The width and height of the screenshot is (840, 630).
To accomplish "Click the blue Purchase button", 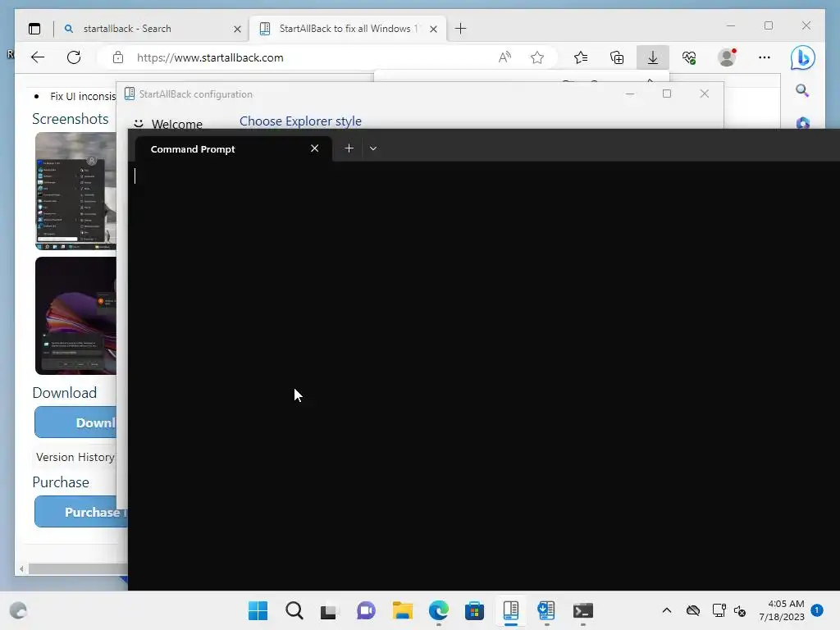I will 81,512.
